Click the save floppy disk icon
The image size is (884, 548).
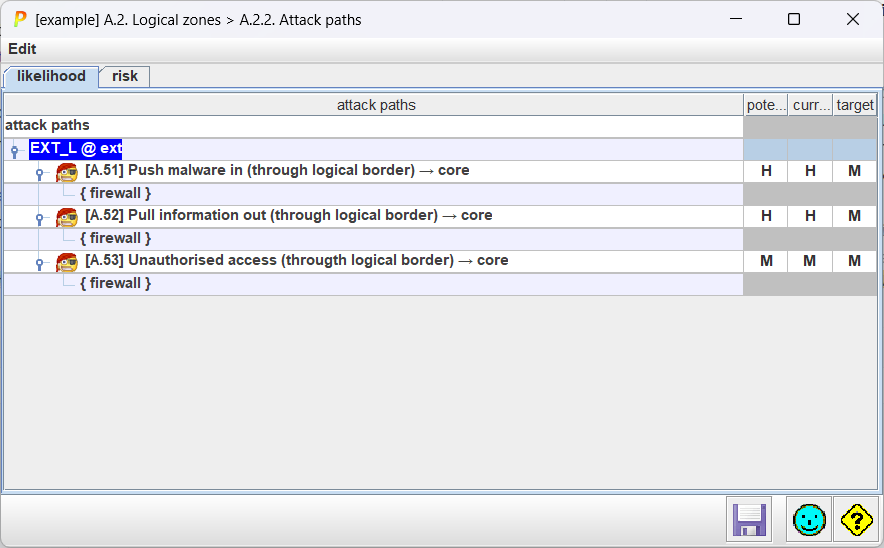pyautogui.click(x=748, y=519)
